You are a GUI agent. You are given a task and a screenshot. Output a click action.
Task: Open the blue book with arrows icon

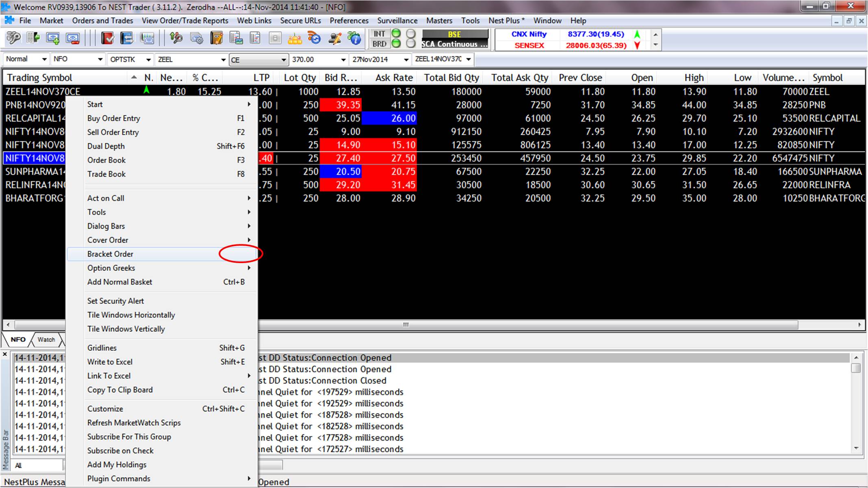coord(127,39)
